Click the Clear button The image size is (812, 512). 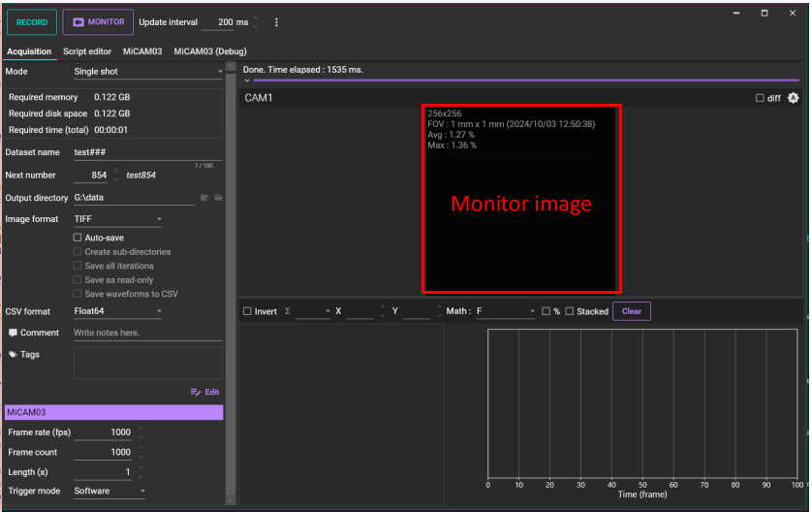pos(631,311)
